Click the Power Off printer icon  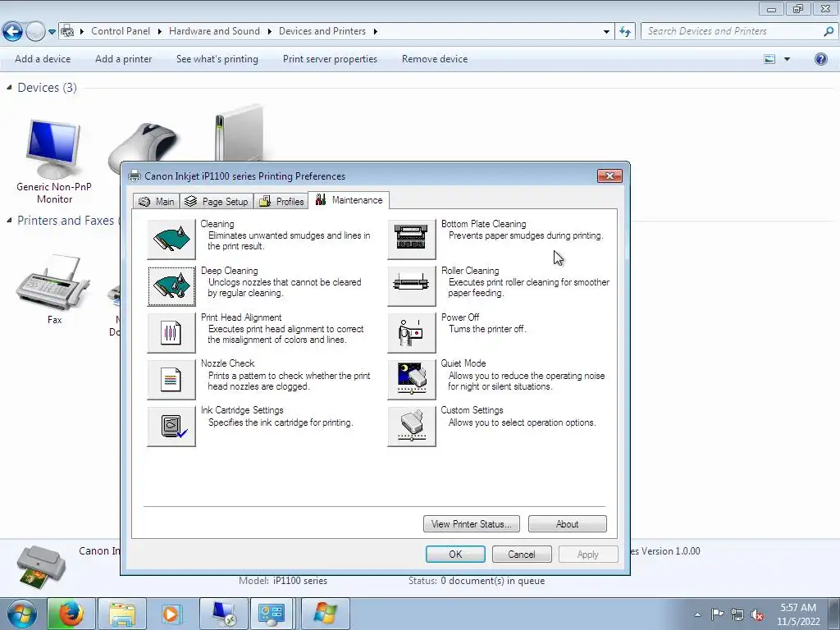pos(412,333)
